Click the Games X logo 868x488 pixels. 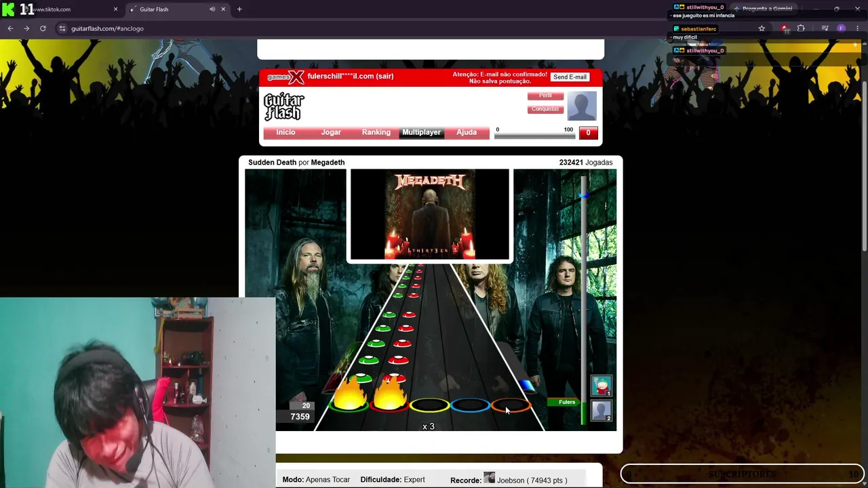[285, 77]
